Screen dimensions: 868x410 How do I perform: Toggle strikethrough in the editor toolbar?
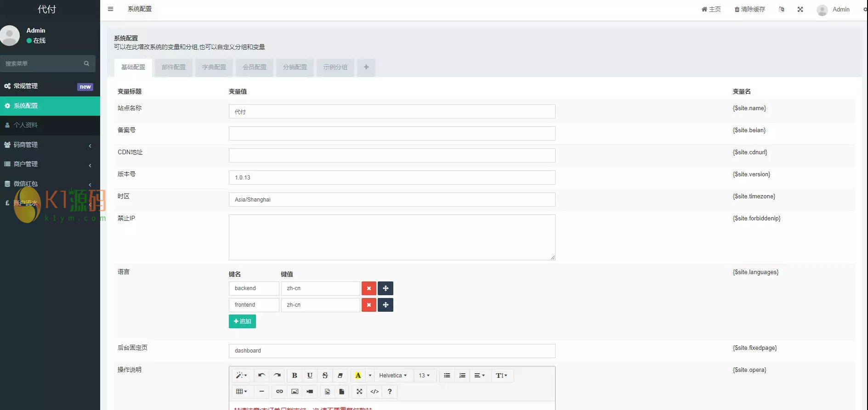click(x=325, y=376)
